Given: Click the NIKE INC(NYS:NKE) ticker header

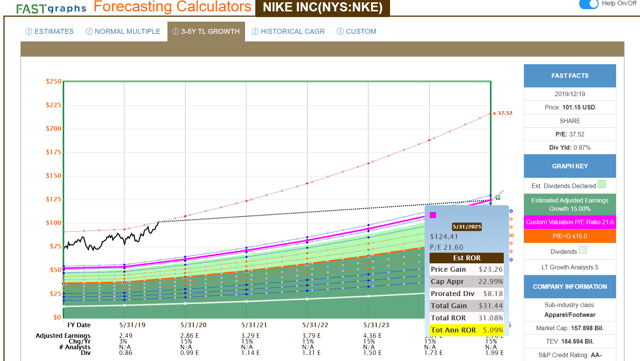Looking at the screenshot, I should point(322,7).
